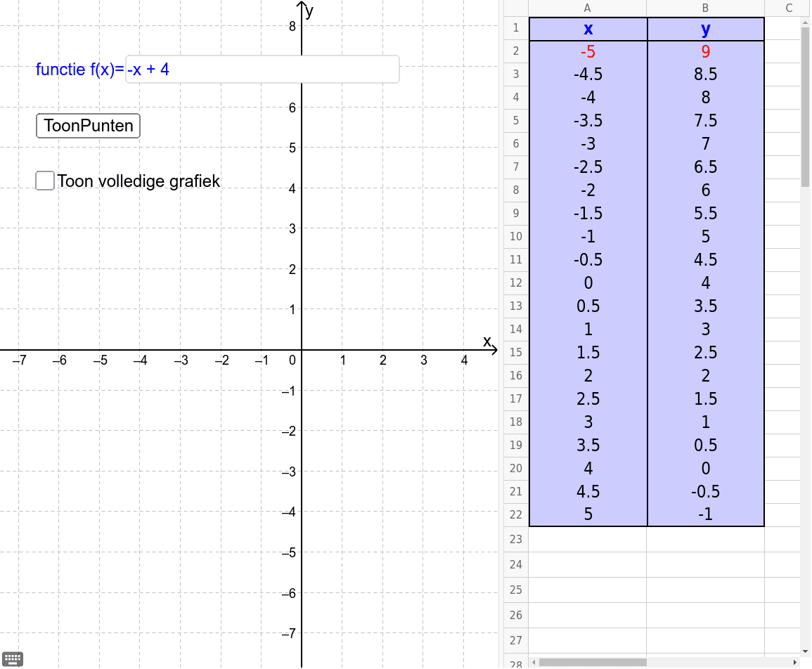Select spreadsheet column A header
The height and width of the screenshot is (669, 812).
tap(587, 8)
